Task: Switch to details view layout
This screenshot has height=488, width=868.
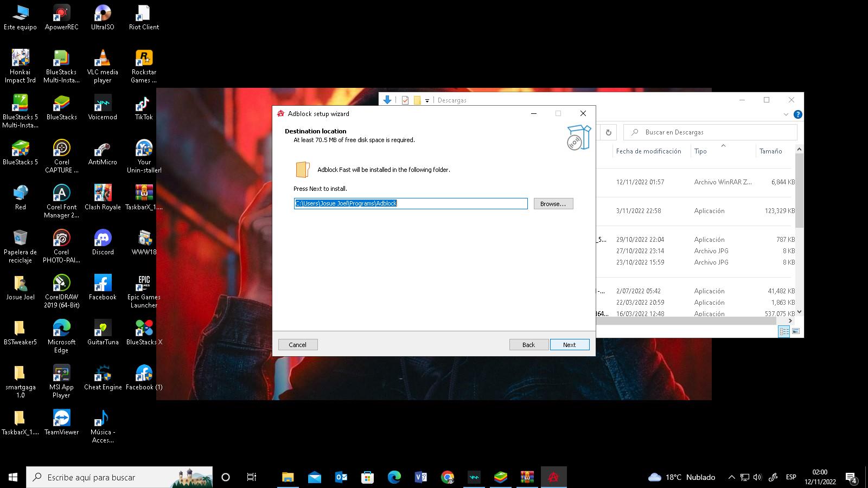Action: tap(784, 331)
